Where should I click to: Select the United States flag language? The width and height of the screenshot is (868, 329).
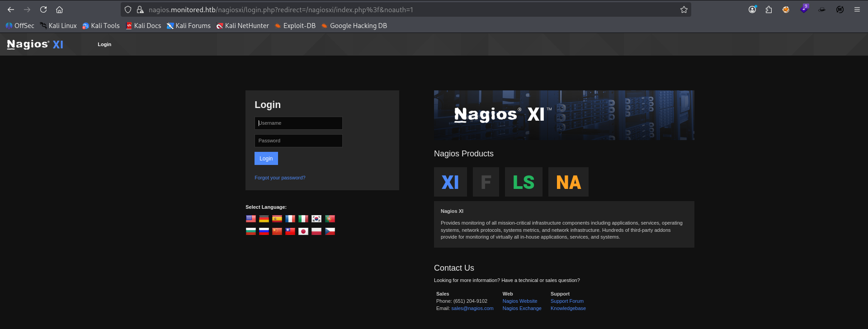tap(251, 219)
